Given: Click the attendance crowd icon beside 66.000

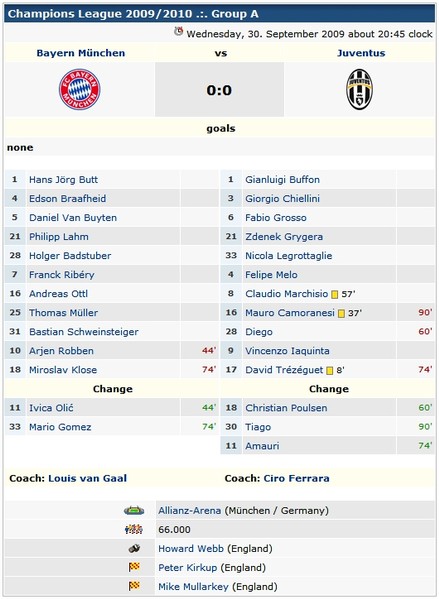Looking at the screenshot, I should click(134, 529).
